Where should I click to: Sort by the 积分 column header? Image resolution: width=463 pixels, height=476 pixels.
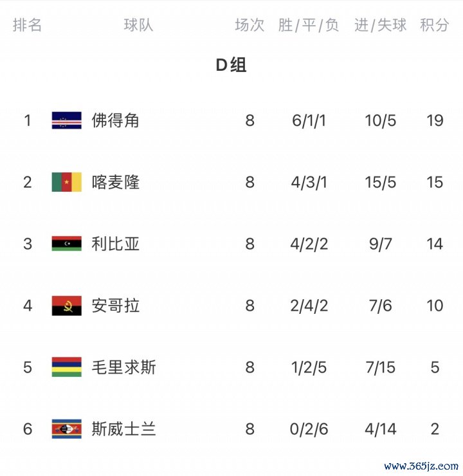pyautogui.click(x=435, y=25)
